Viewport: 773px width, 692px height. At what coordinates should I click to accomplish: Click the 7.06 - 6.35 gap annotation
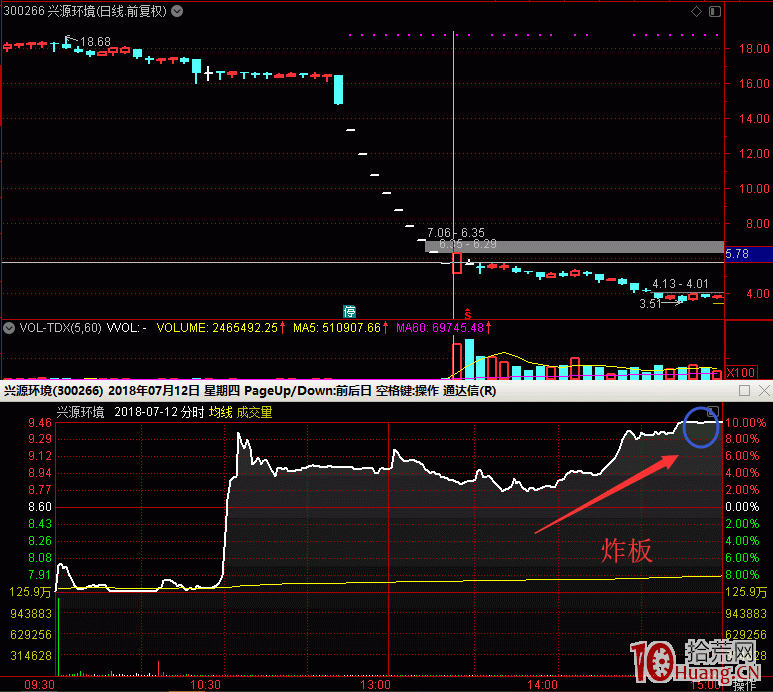[456, 233]
